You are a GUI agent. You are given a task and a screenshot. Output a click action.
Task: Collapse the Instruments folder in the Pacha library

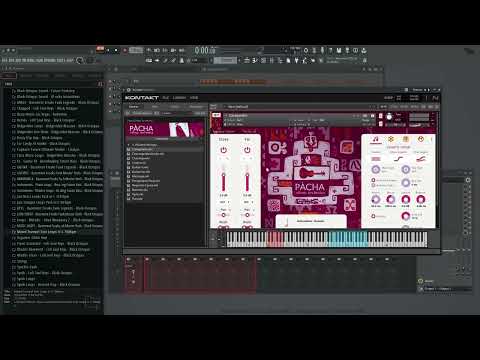129,145
